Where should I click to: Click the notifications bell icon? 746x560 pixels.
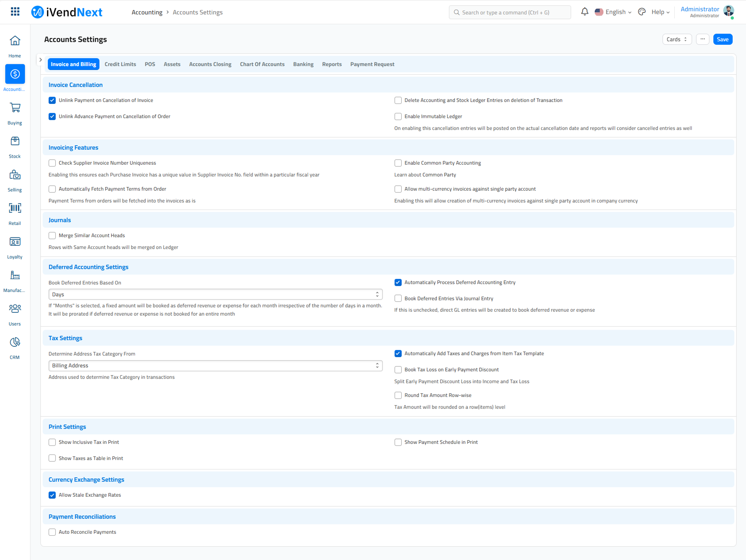click(584, 12)
